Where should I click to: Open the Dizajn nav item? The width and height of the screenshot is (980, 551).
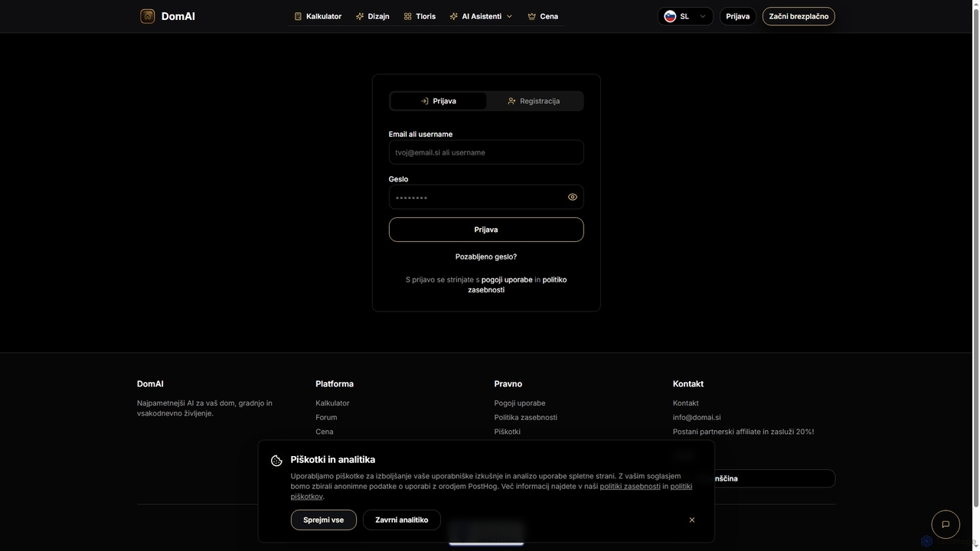tap(373, 16)
